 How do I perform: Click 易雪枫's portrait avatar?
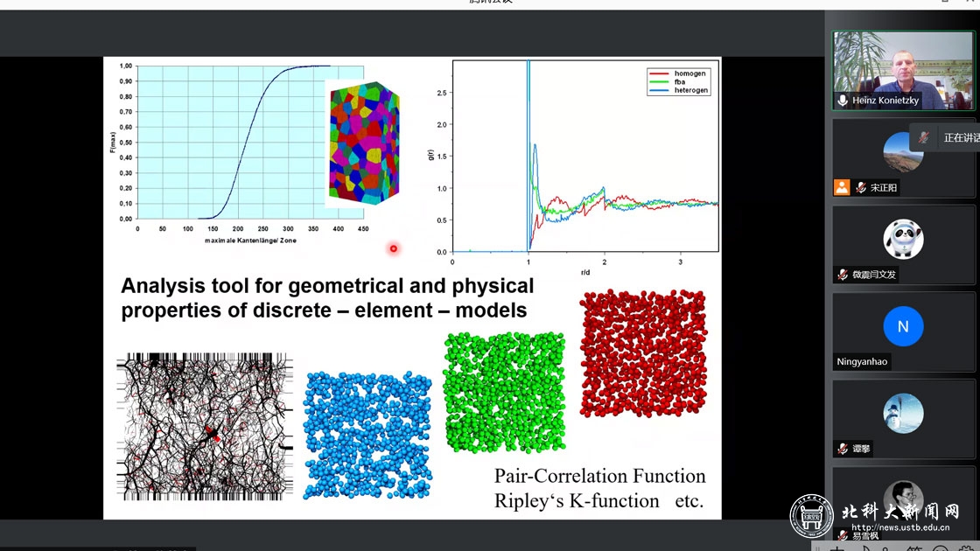point(903,499)
